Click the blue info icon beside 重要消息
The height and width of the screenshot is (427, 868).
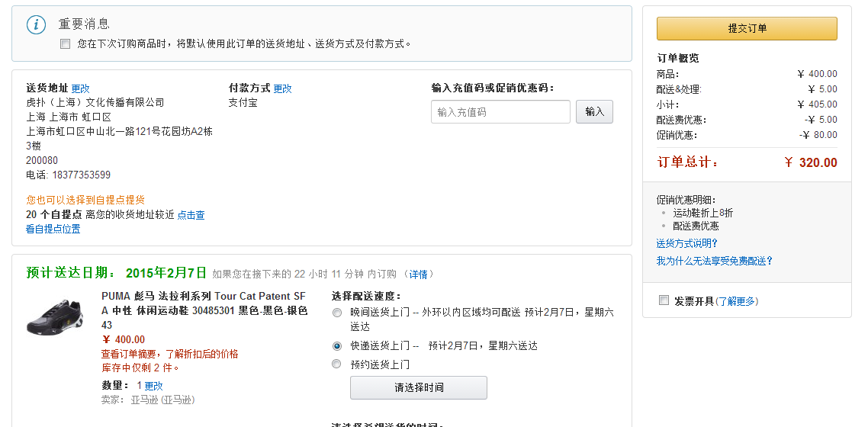tap(37, 25)
